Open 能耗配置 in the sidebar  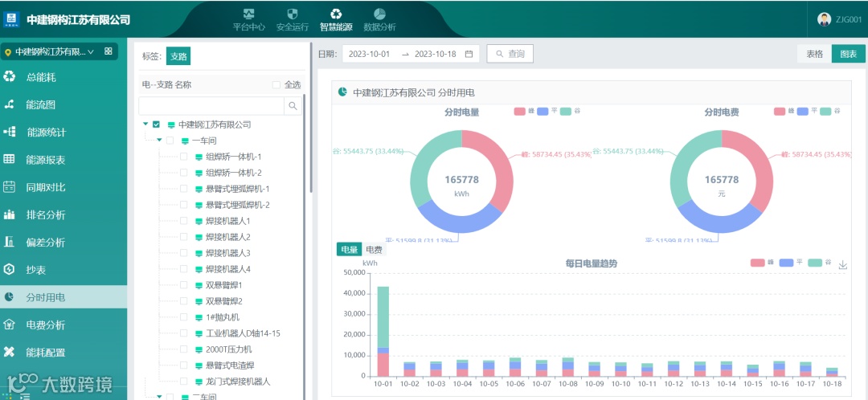[46, 352]
